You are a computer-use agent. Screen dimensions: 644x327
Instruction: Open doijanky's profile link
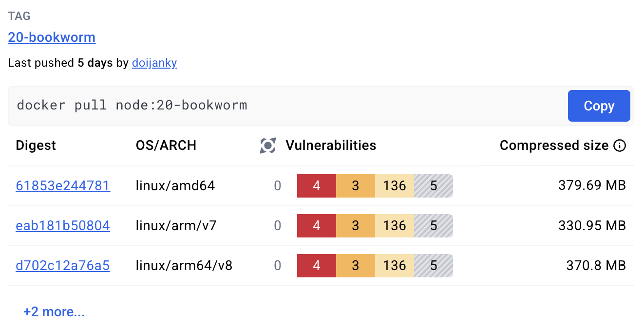[154, 63]
